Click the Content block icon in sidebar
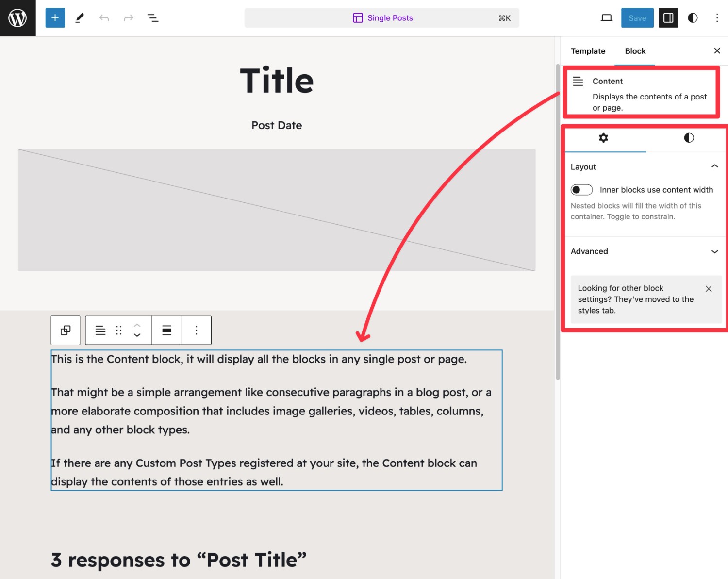This screenshot has height=579, width=728. [578, 82]
